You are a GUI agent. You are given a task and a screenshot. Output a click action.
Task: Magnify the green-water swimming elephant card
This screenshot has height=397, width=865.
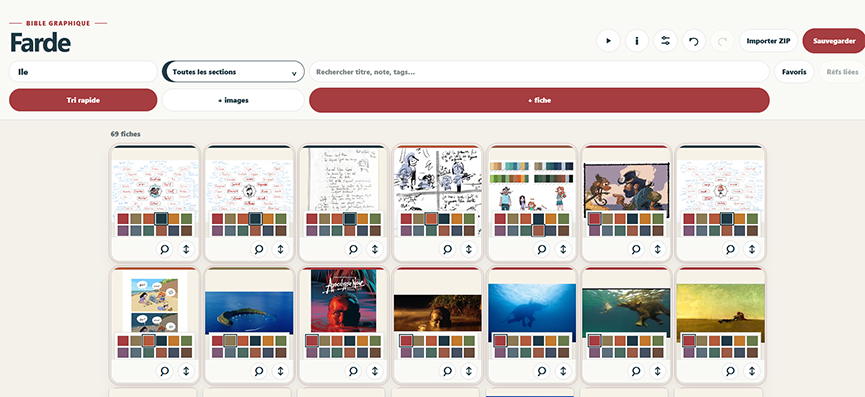tap(636, 371)
